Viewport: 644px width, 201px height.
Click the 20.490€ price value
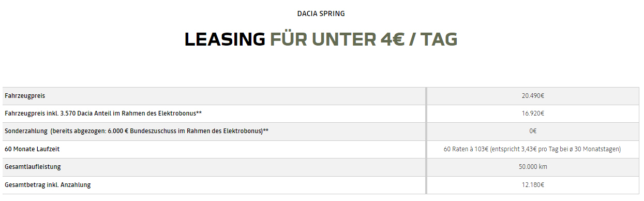pyautogui.click(x=533, y=96)
